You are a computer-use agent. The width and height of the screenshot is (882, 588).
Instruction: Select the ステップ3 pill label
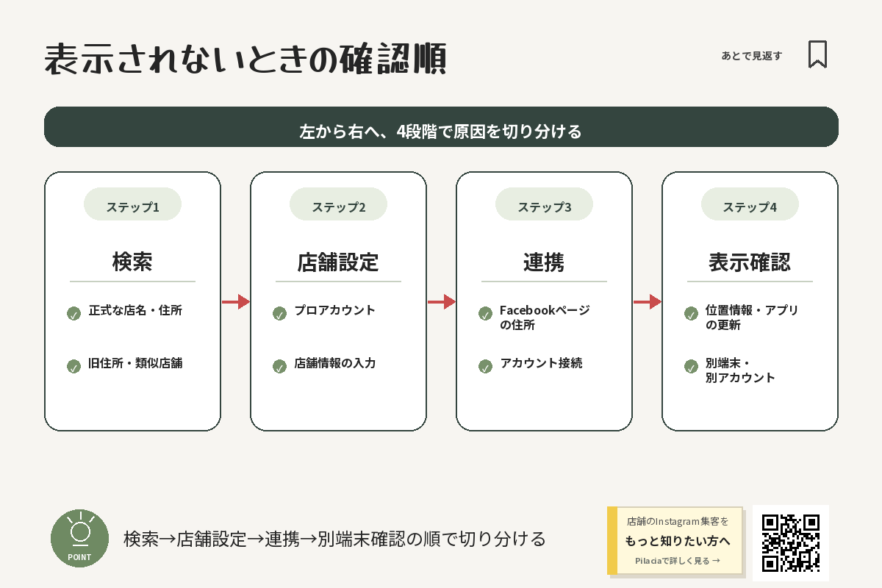coord(544,204)
